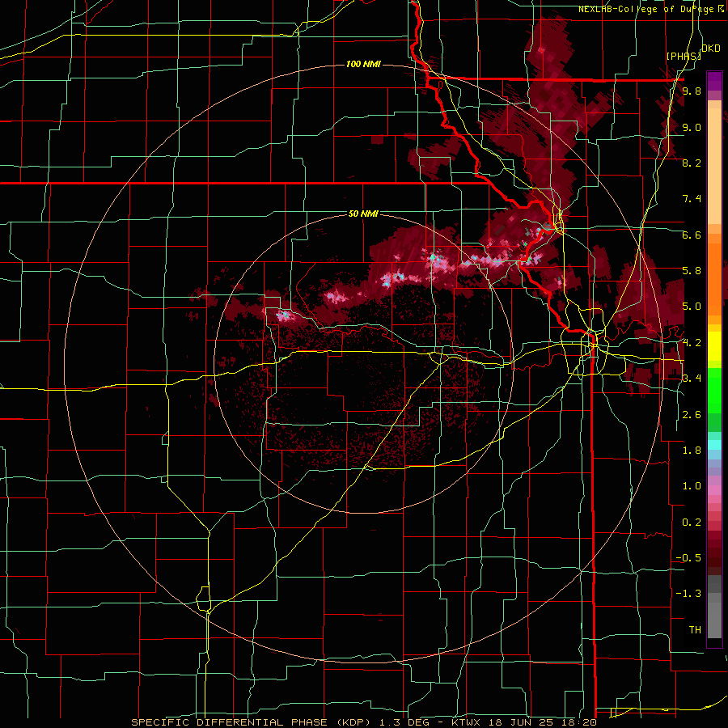
Task: Select the yellow band on the color scale
Action: tap(714, 346)
